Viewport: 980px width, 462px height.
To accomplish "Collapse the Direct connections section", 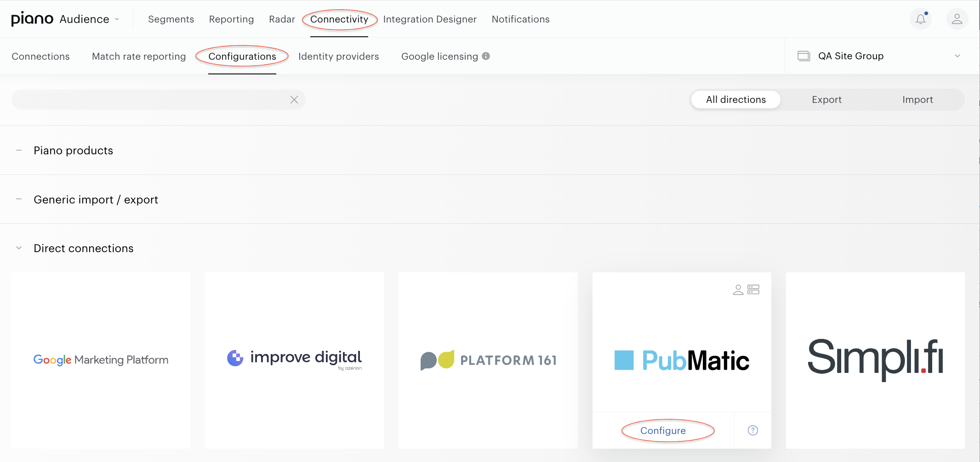I will coord(19,248).
